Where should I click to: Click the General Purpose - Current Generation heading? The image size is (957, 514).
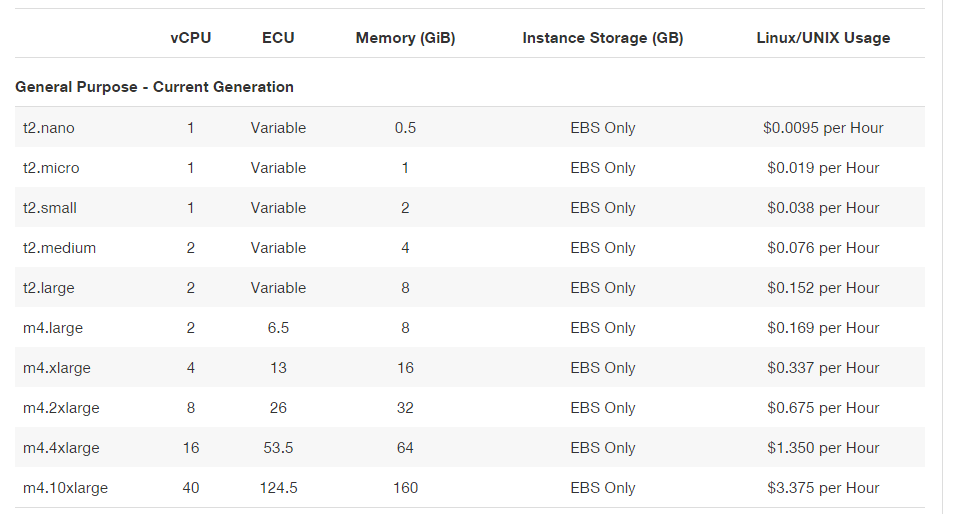pyautogui.click(x=154, y=87)
